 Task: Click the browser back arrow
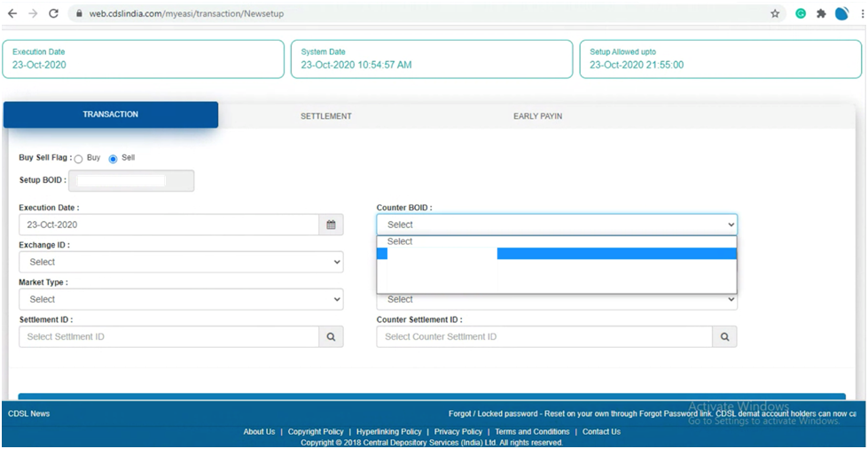pos(12,14)
